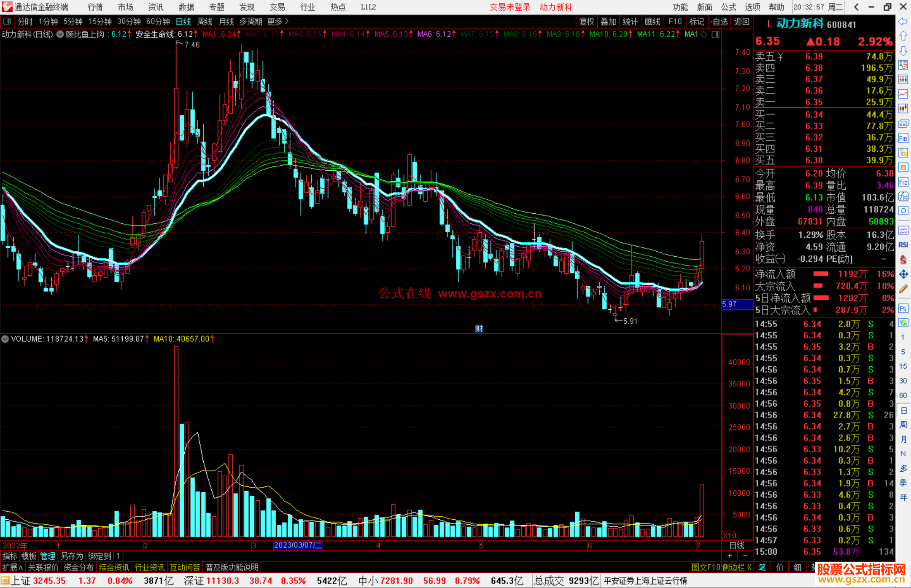
Task: Open VOLUME indicator dropdown arrow
Action: point(5,339)
